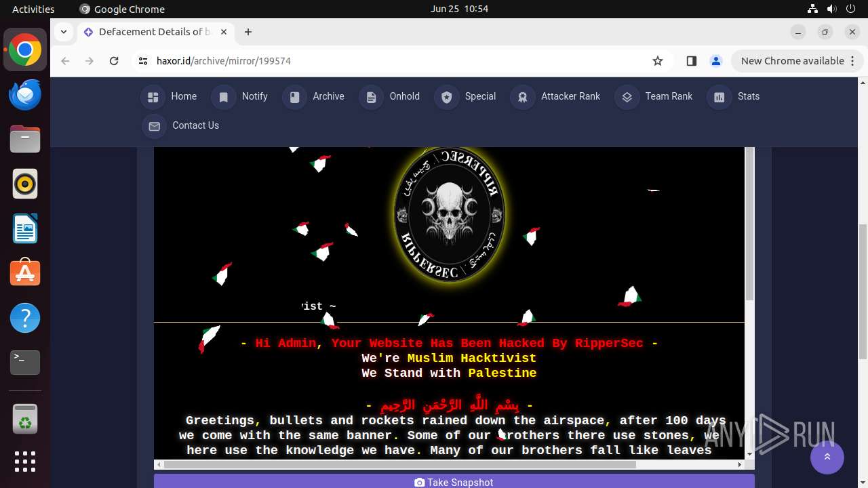868x488 pixels.
Task: Click scroll-right arrow of mirror frame
Action: click(740, 465)
